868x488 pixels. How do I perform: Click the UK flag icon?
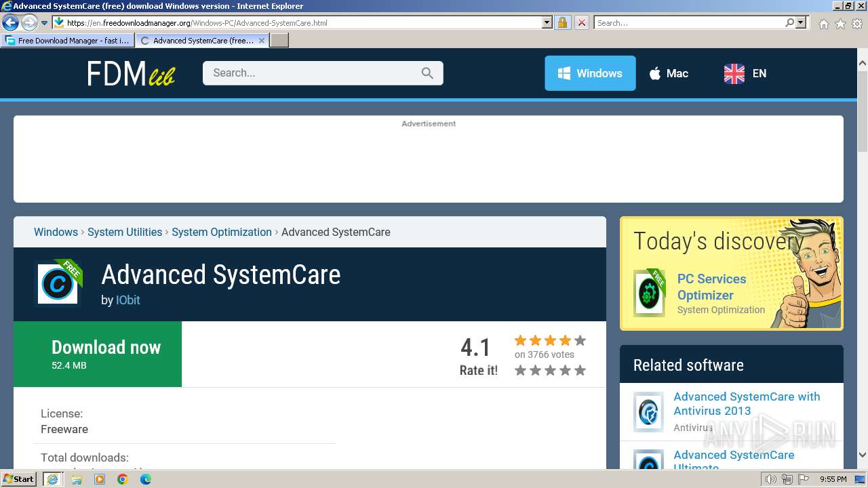734,73
